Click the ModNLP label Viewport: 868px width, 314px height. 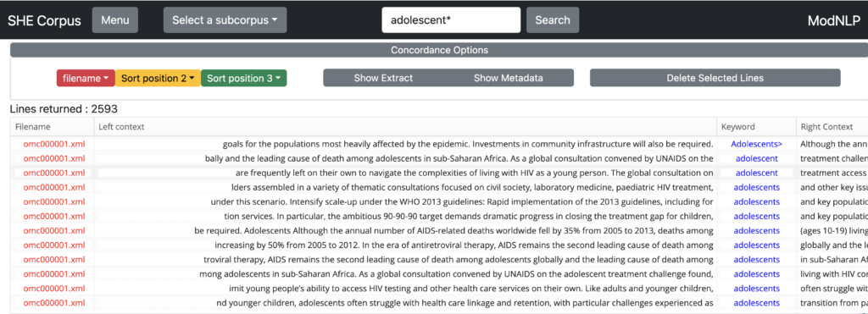click(834, 21)
